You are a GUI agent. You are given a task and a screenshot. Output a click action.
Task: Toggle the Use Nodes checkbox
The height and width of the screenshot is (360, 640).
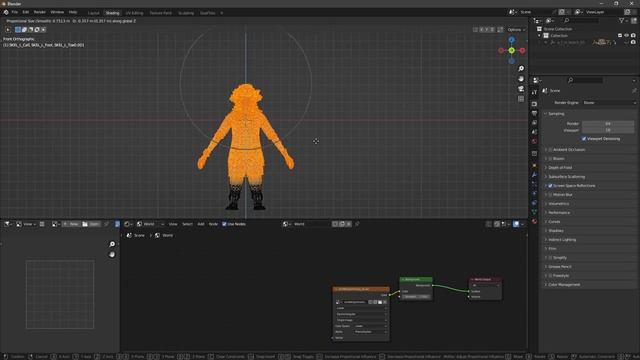pos(224,224)
